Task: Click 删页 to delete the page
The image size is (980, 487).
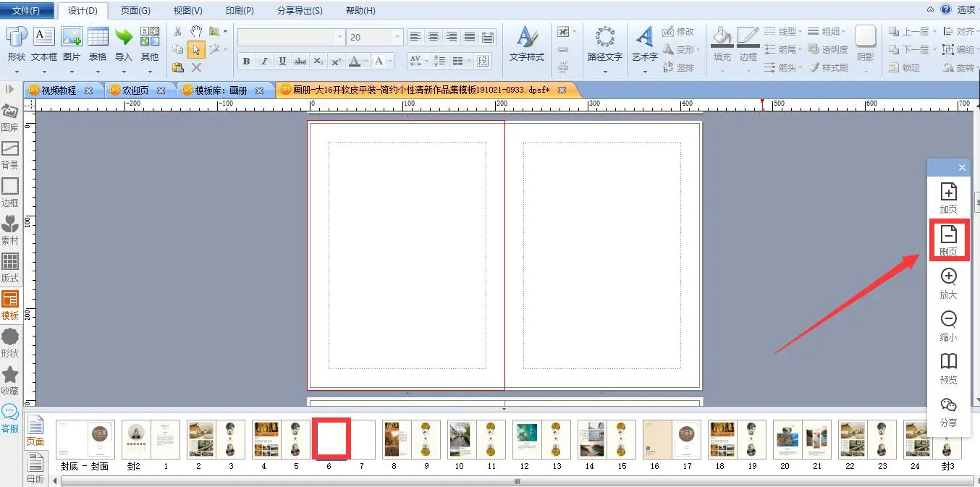Action: 948,240
